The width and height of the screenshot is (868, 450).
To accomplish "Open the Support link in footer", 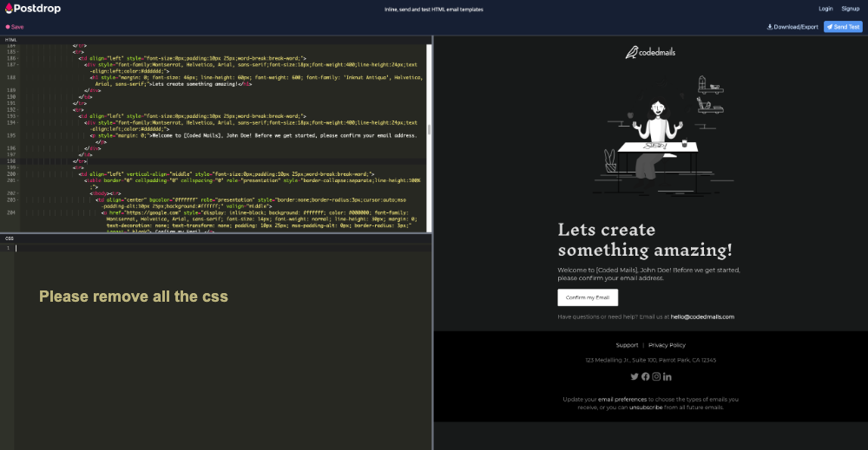I will tap(627, 345).
